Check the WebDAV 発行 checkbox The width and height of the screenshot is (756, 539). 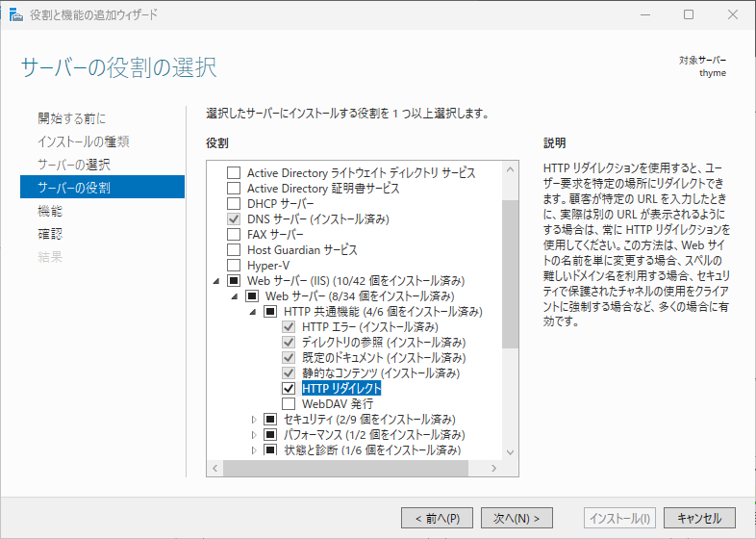[289, 404]
